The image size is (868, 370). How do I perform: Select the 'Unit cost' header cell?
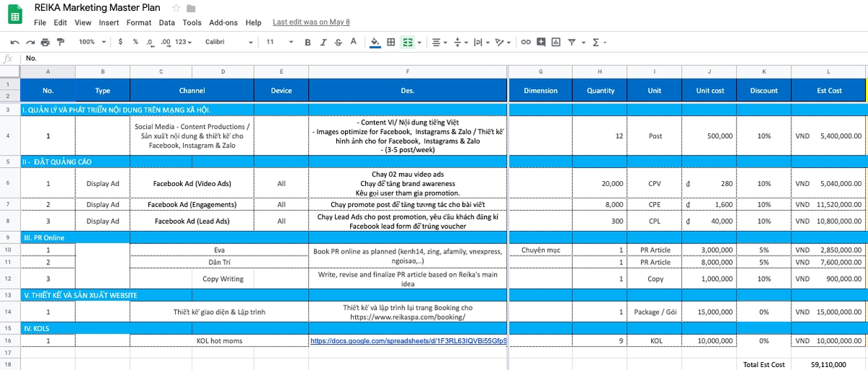(x=709, y=91)
